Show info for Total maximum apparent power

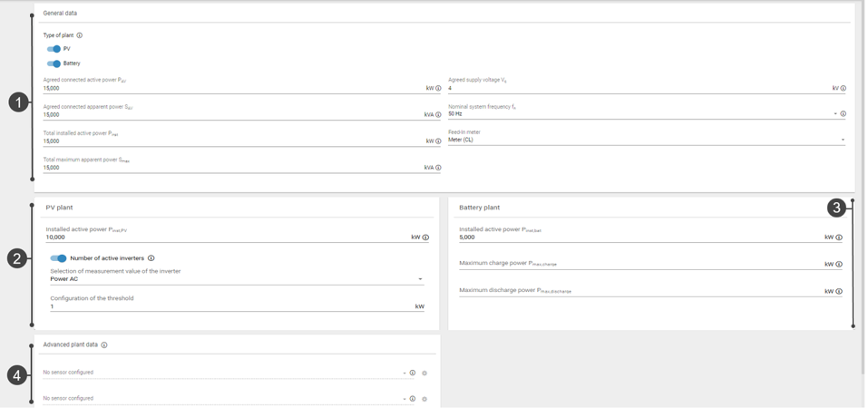click(x=438, y=168)
